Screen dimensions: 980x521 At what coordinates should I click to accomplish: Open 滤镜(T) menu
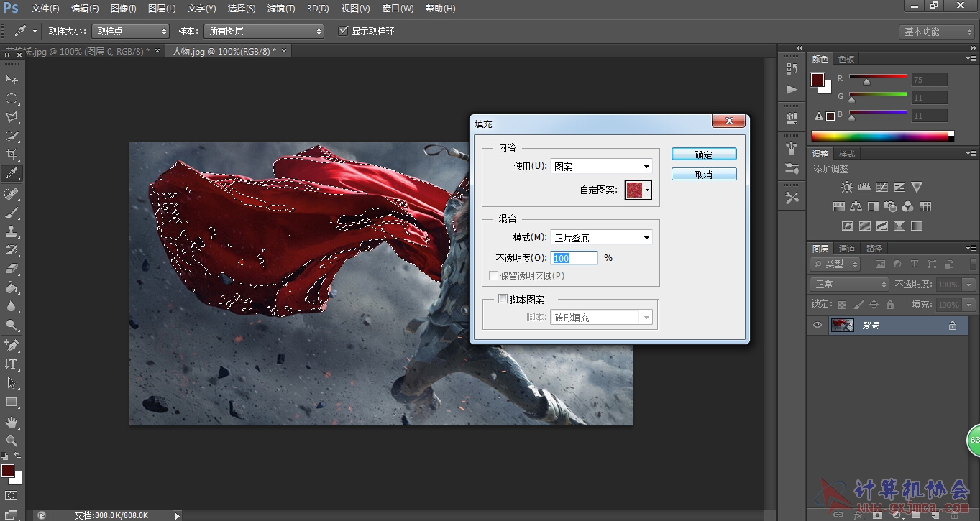click(281, 9)
